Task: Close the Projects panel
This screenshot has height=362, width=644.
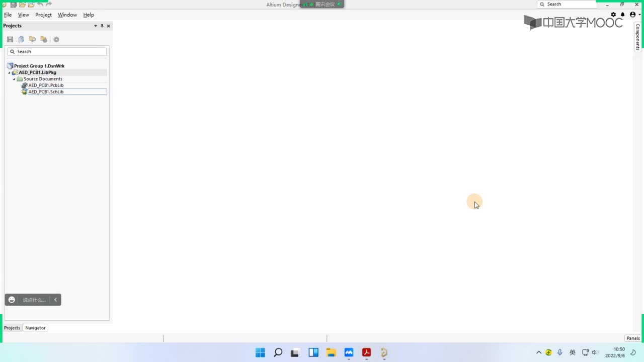Action: pyautogui.click(x=108, y=26)
